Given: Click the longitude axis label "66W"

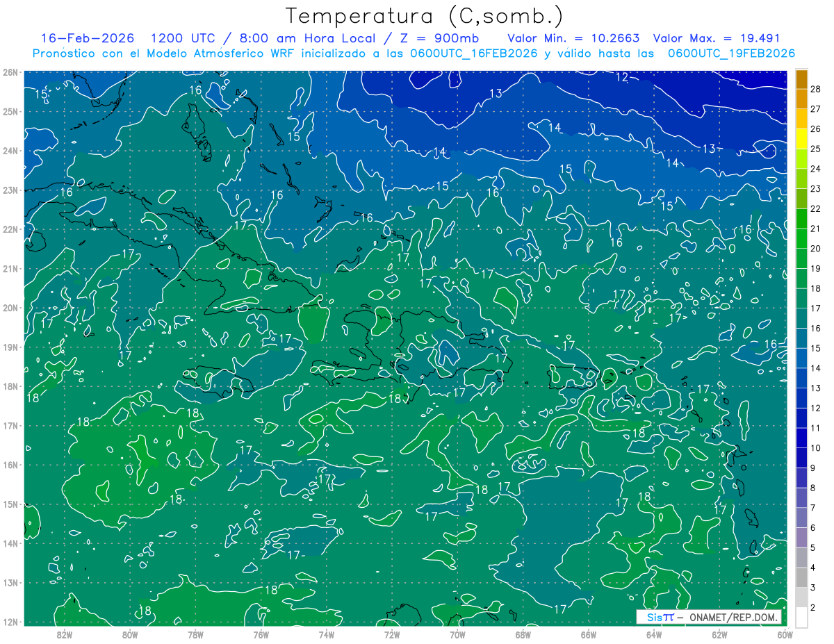Looking at the screenshot, I should click(x=589, y=634).
